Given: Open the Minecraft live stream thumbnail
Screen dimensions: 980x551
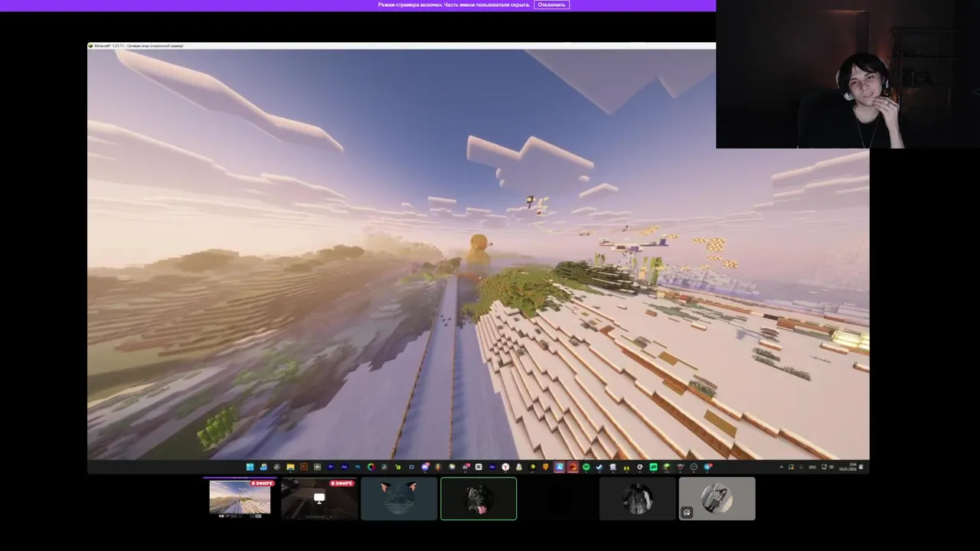Looking at the screenshot, I should coord(240,499).
